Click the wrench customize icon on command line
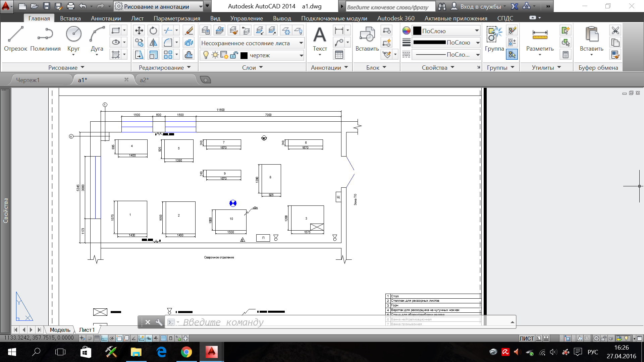The height and width of the screenshot is (362, 644). tap(159, 322)
